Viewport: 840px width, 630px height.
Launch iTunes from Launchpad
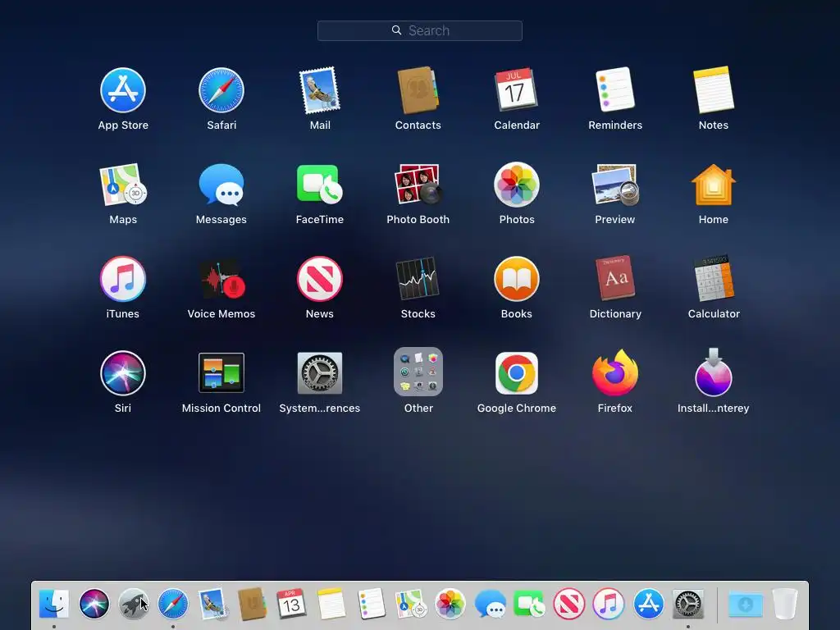[123, 279]
